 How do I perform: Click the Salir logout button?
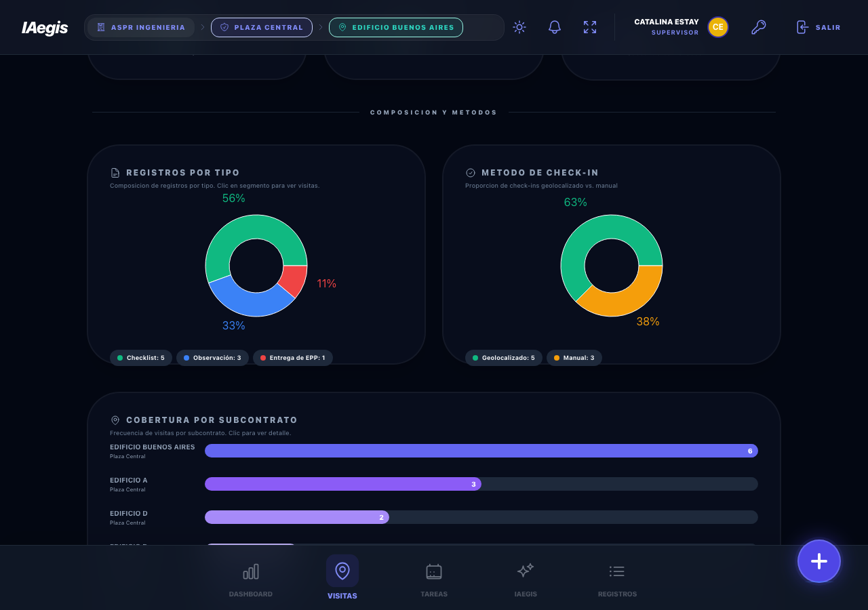[x=818, y=27]
